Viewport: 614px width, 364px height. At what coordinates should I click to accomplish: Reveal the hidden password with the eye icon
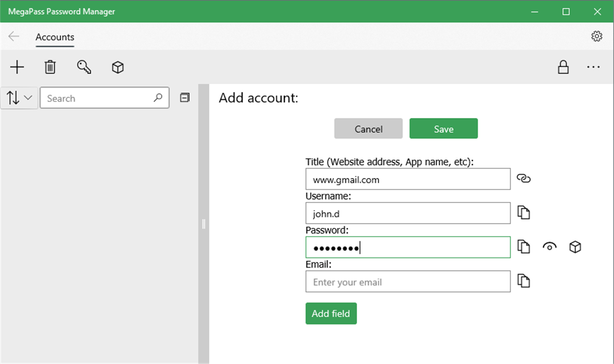point(549,247)
